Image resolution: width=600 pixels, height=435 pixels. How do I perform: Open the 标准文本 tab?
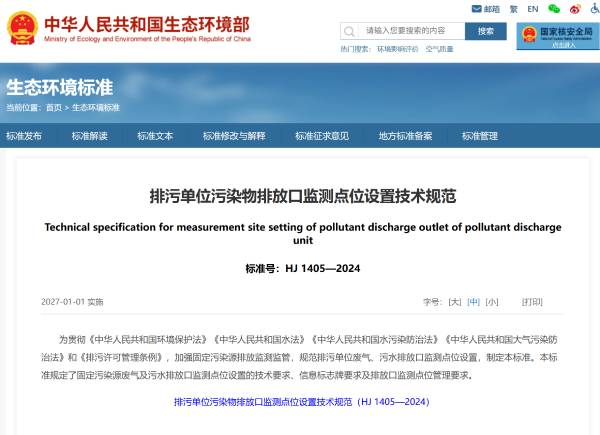point(155,136)
